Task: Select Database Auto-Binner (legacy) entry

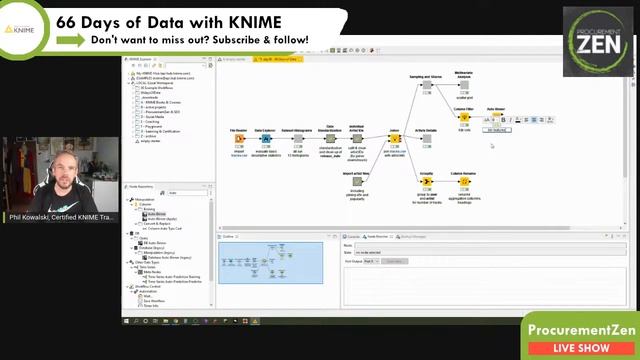Action: coord(169,258)
